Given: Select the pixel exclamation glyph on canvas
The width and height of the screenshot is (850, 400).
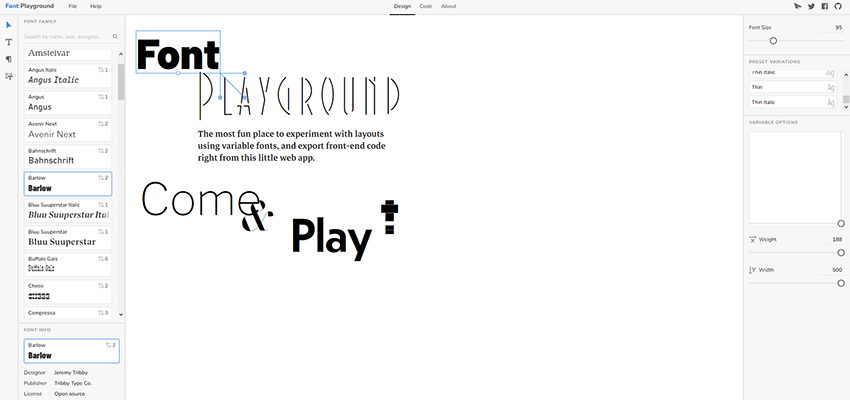Looking at the screenshot, I should click(389, 217).
